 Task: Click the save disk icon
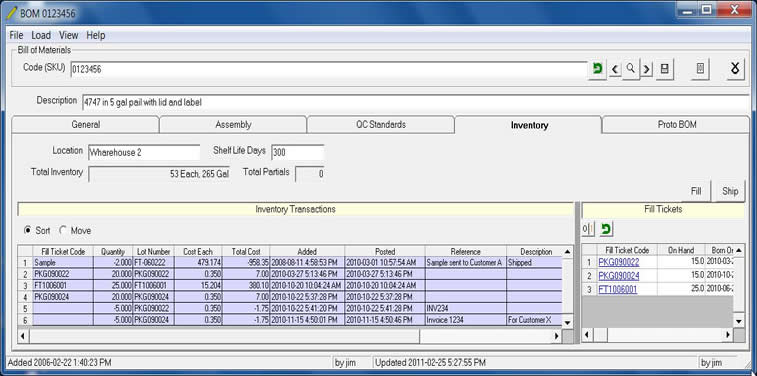tap(664, 69)
